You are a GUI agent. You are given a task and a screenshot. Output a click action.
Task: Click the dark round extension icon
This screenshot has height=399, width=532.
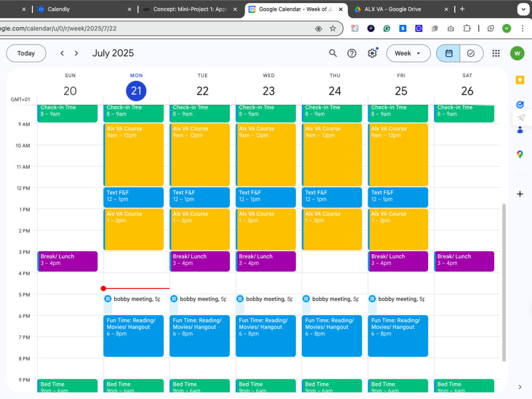point(371,29)
